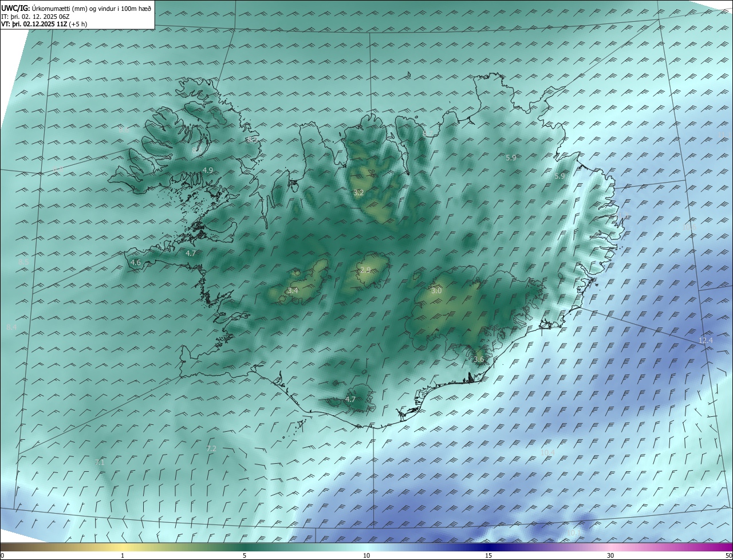Viewport: 733px width, 560px height.
Task: Click the 'VT: þri. 02.12.2025 11Z (+5 h)' line
Action: click(44, 24)
